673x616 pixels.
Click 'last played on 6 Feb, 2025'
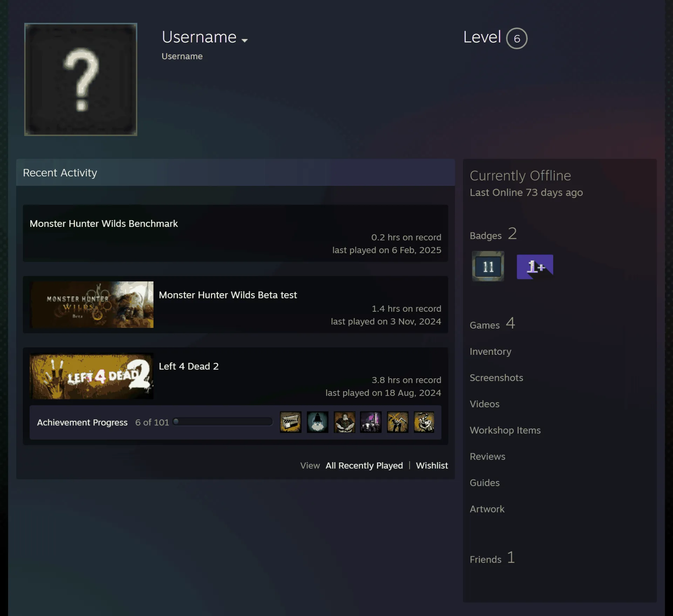tap(387, 250)
